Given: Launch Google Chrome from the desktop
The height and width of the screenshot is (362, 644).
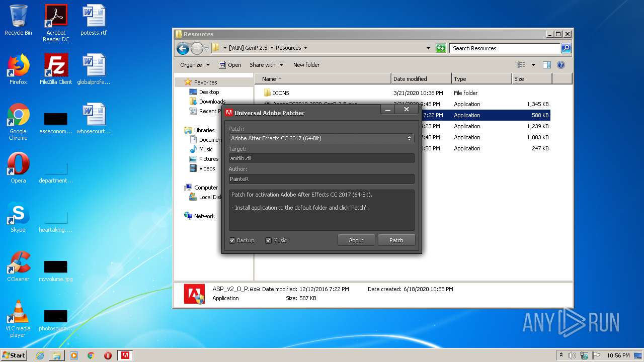Looking at the screenshot, I should point(18,122).
